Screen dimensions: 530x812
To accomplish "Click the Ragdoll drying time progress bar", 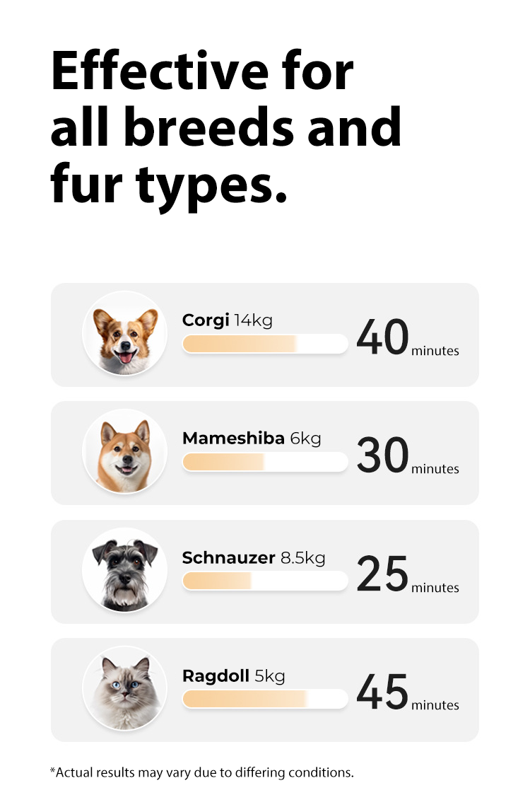I will point(265,699).
